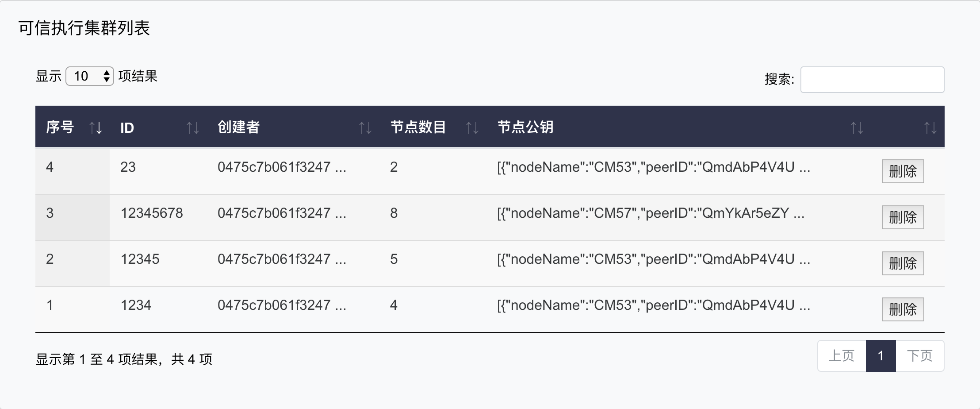Delete the cluster with ID 1234
Screen dimensions: 980x409
click(x=903, y=309)
